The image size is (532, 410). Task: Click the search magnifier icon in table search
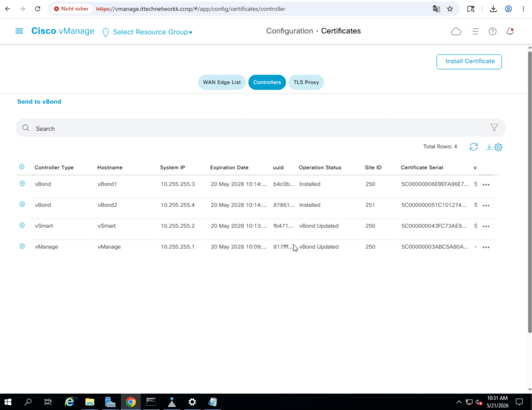pos(26,128)
